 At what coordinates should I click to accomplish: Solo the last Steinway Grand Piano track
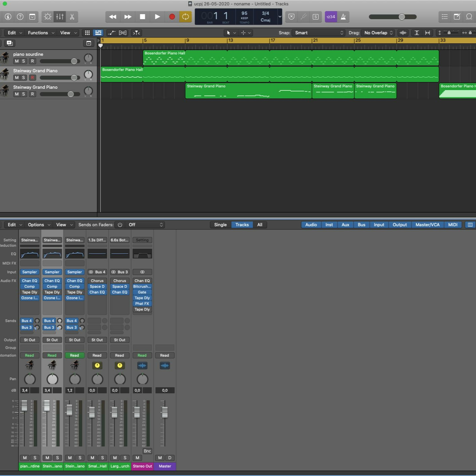tap(23, 94)
